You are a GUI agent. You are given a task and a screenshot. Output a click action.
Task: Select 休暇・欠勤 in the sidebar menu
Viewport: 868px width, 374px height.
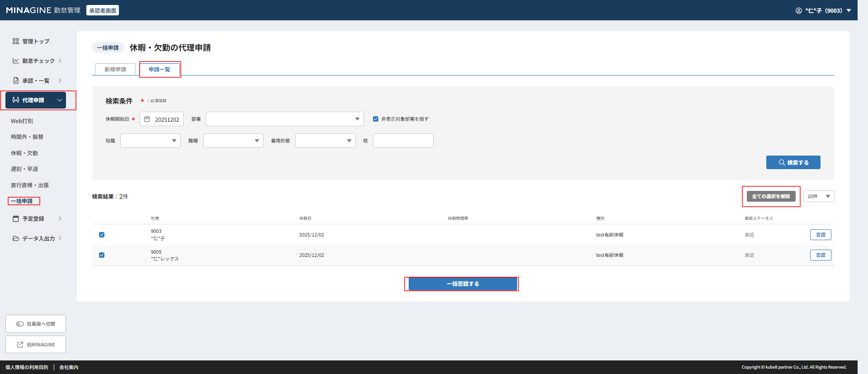(24, 153)
